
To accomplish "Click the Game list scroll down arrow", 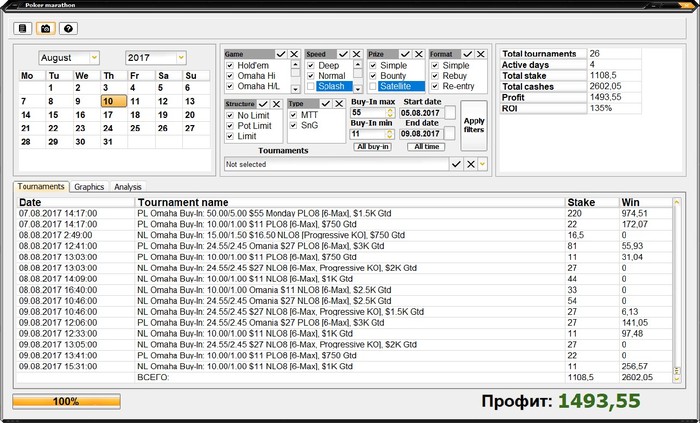I will coord(295,89).
